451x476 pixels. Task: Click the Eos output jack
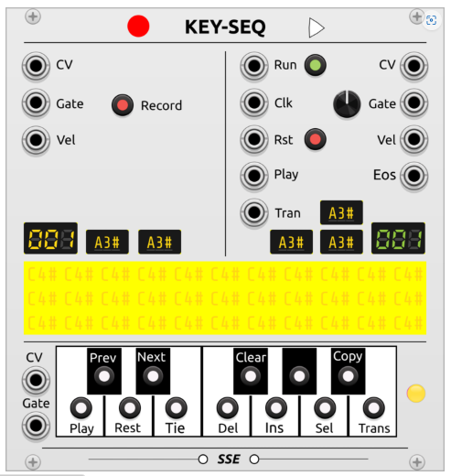pos(413,176)
